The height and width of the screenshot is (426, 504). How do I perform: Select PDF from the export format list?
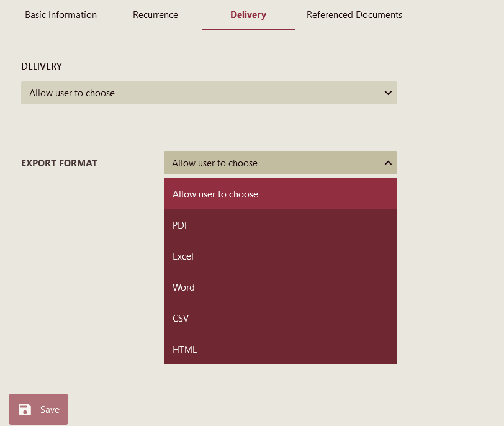tap(280, 225)
